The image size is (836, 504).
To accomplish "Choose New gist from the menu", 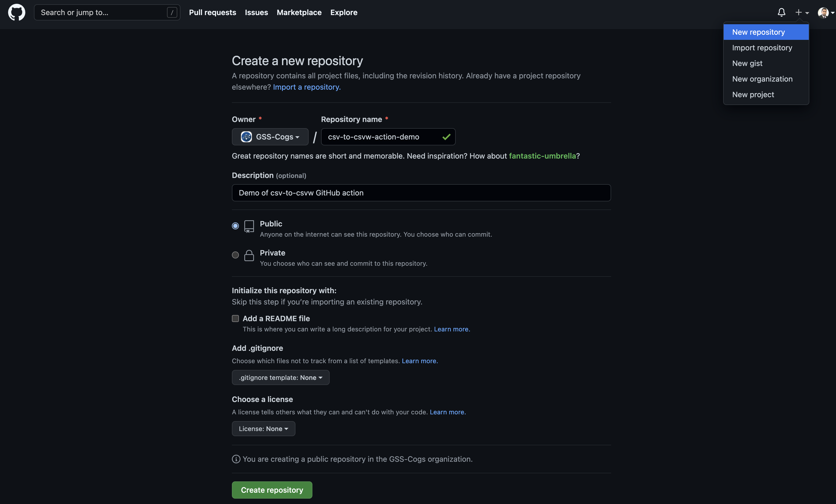I will [747, 64].
